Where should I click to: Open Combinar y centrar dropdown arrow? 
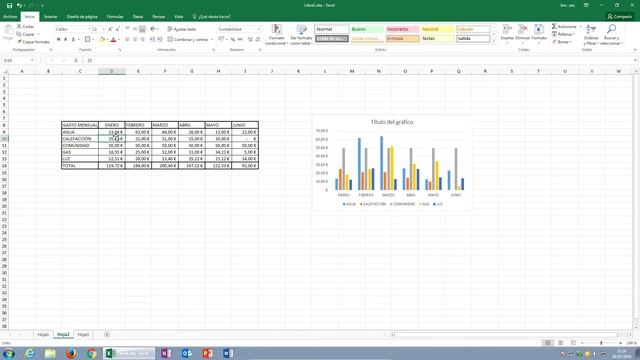pyautogui.click(x=212, y=40)
